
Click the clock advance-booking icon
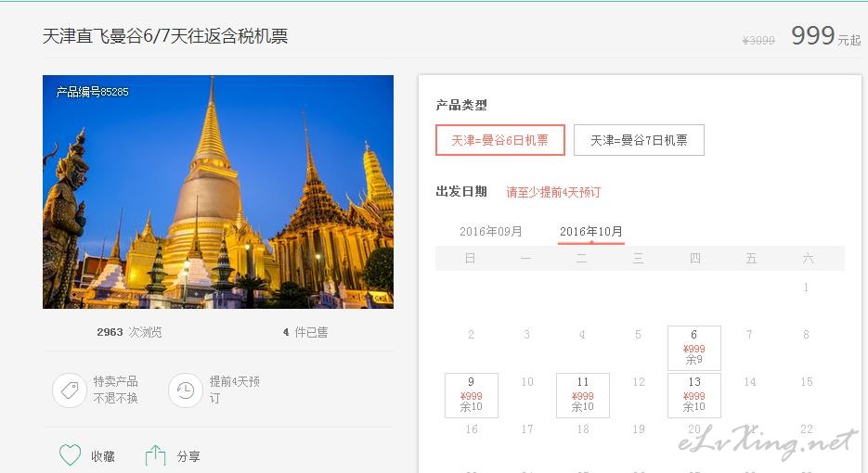click(186, 390)
